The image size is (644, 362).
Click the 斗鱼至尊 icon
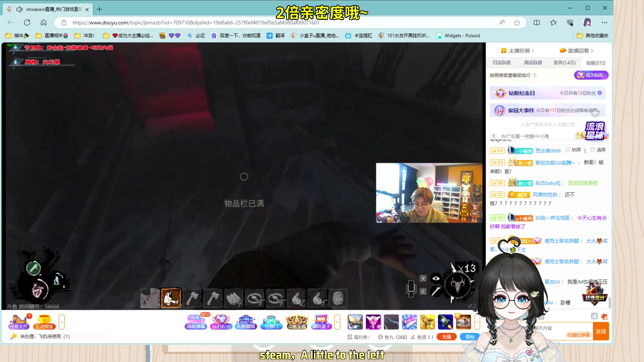pos(297,322)
